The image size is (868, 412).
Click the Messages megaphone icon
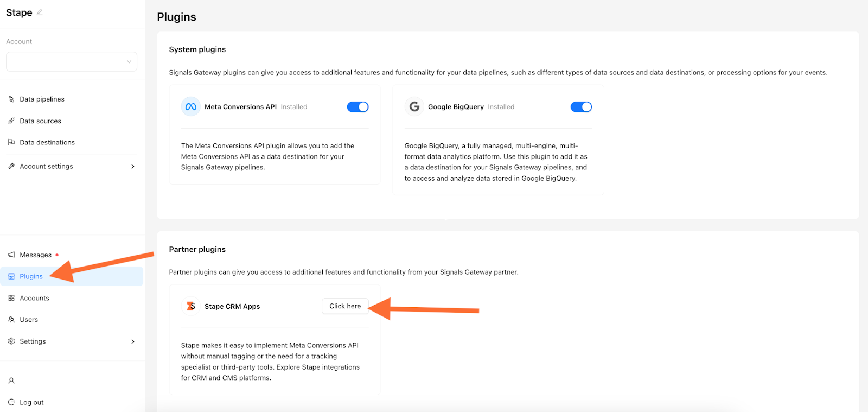11,255
